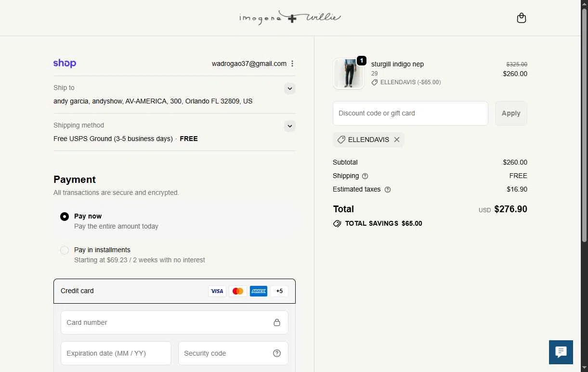Open the shopping bag cart icon
Screen dimensions: 588x372
(521, 18)
